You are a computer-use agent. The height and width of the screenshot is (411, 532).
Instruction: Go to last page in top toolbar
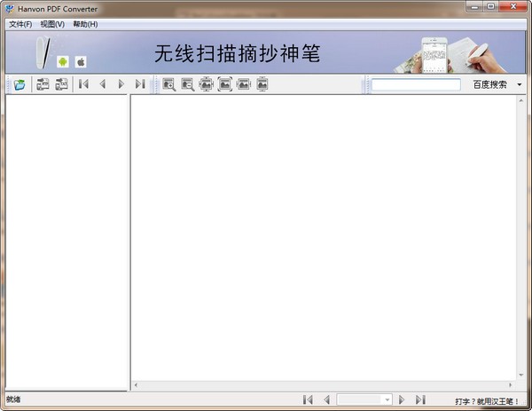pos(140,84)
